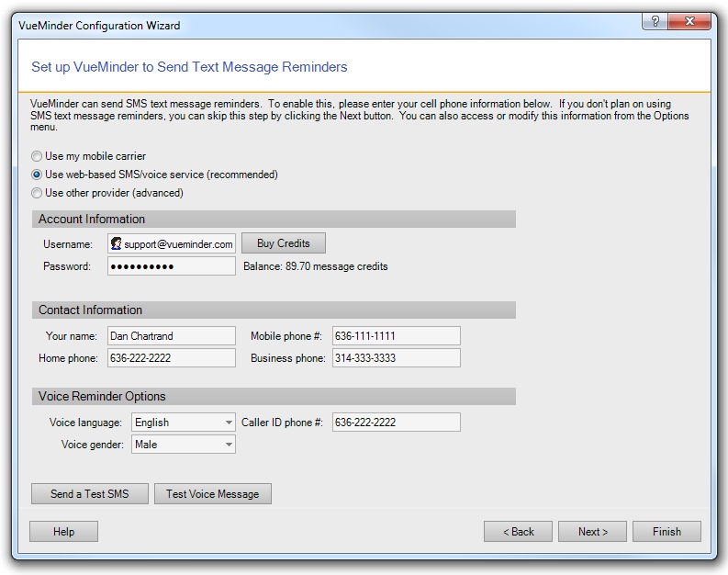728x575 pixels.
Task: Click the 'Contact Information' section header
Action: click(x=274, y=310)
